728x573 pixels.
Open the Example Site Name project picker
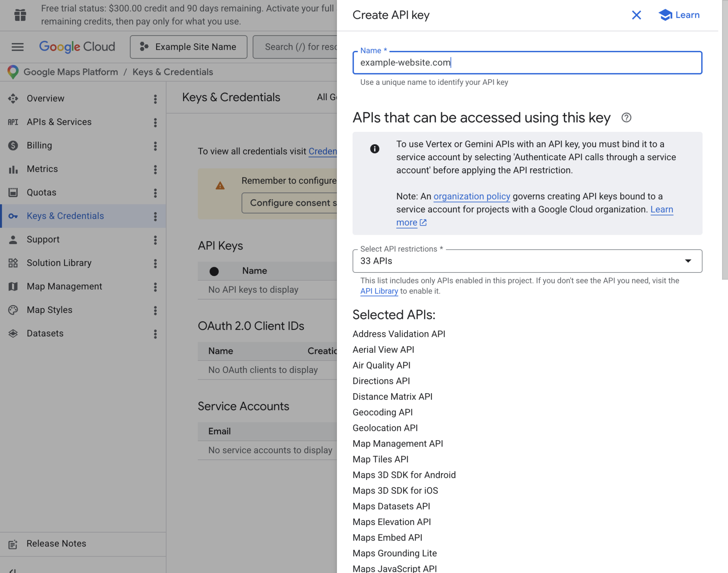click(x=188, y=47)
